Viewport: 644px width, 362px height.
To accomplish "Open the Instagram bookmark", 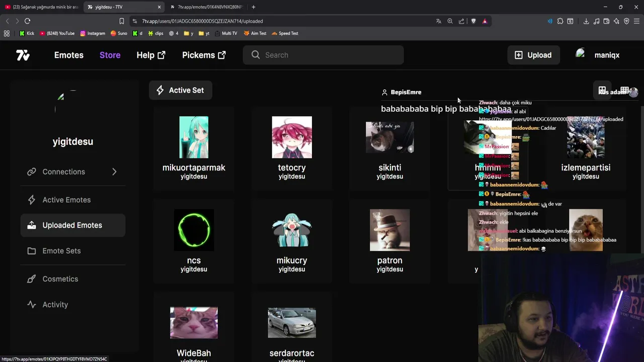I will coord(93,33).
